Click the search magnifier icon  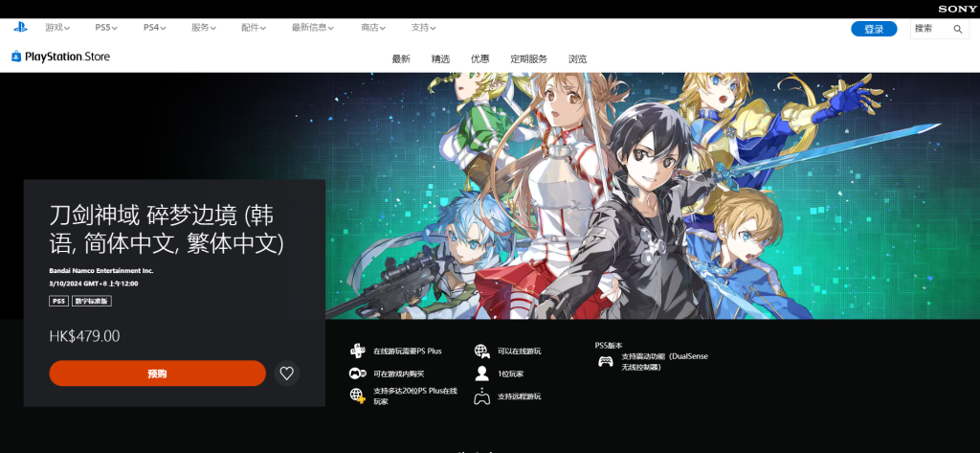[x=957, y=29]
